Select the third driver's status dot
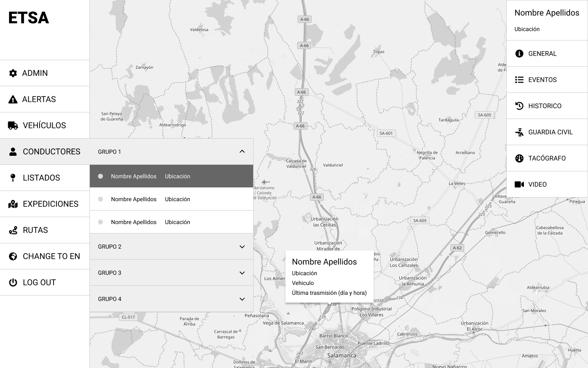The height and width of the screenshot is (368, 588). (x=100, y=222)
